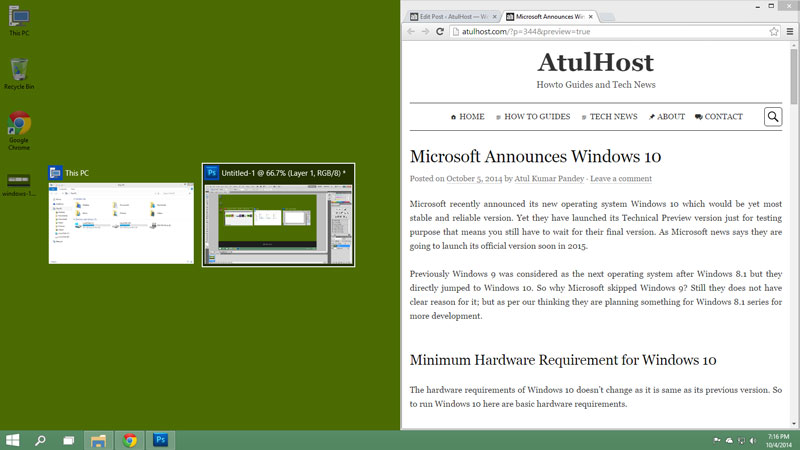This screenshot has height=450, width=800.
Task: Open the Windows Start button
Action: (12, 440)
